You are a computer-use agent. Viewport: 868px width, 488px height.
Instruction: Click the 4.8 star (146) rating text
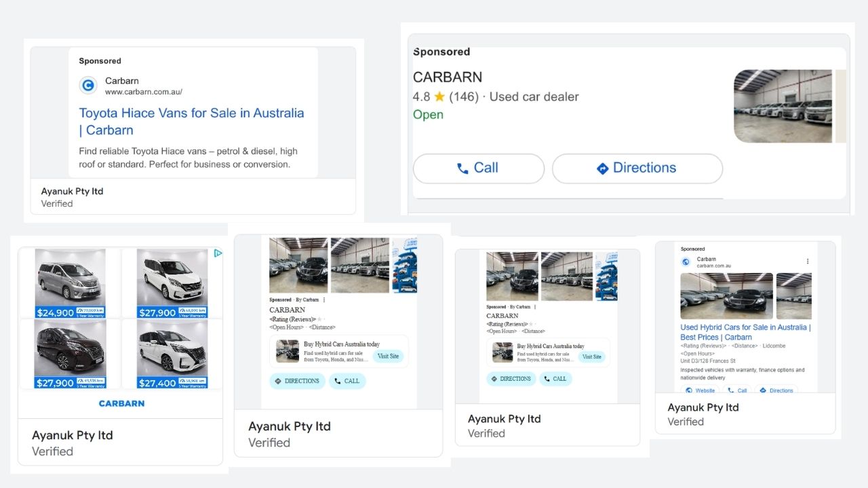[446, 96]
